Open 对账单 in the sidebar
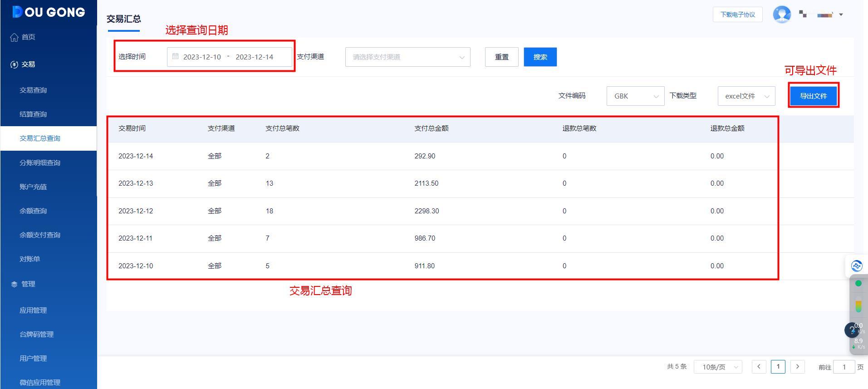Viewport: 868px width, 389px height. 30,259
